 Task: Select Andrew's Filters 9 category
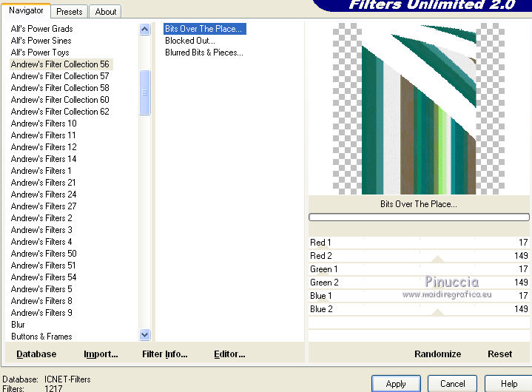point(41,313)
